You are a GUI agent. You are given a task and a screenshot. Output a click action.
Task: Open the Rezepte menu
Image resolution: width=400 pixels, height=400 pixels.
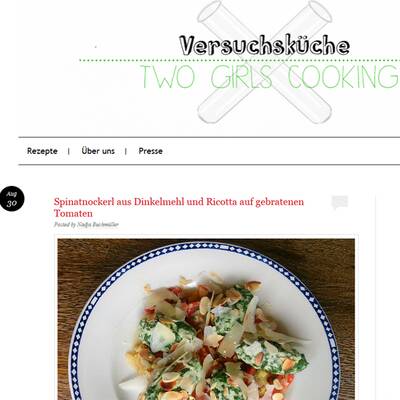[x=42, y=151]
